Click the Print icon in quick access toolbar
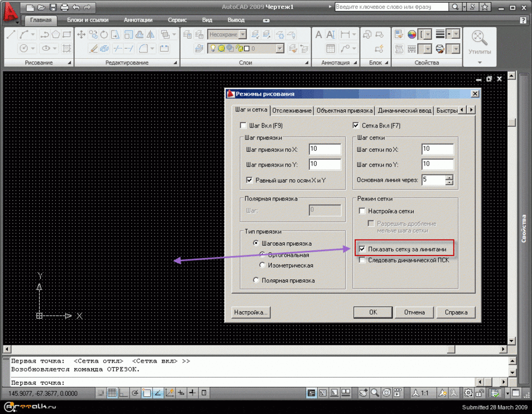This screenshot has height=414, width=532. 64,7
